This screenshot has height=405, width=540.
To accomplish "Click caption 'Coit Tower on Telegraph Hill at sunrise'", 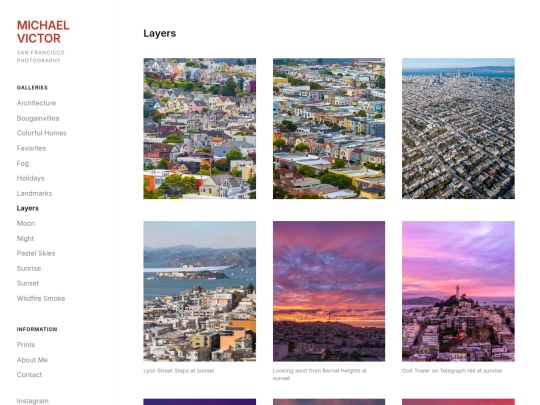I will coord(452,371).
